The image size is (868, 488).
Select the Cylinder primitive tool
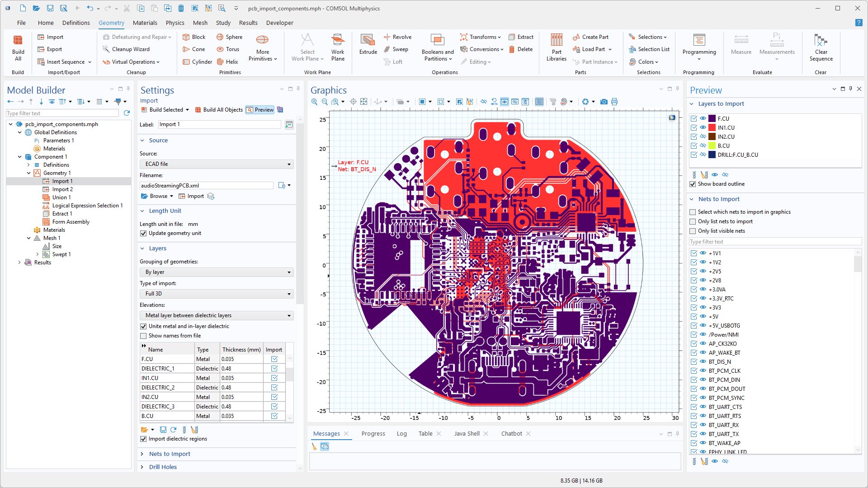click(x=197, y=62)
